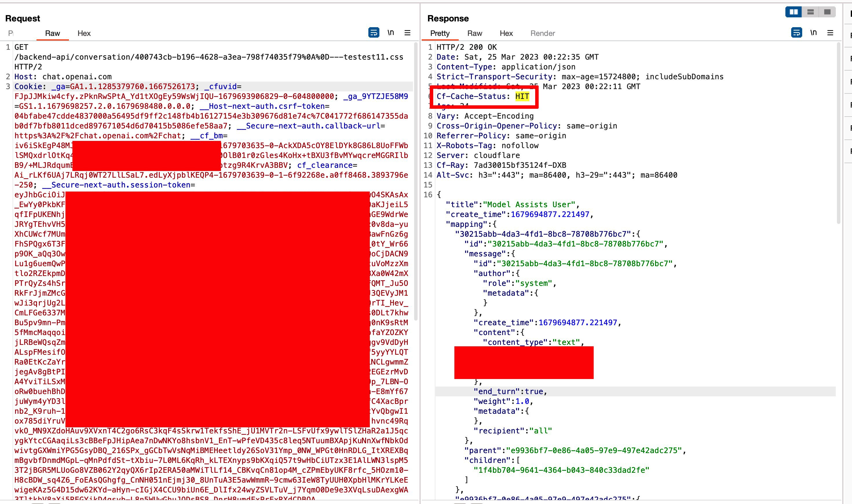Click 'X-Robots-Tag: nofollow' header line
Viewport: 852px width, 504px height.
pyautogui.click(x=487, y=146)
